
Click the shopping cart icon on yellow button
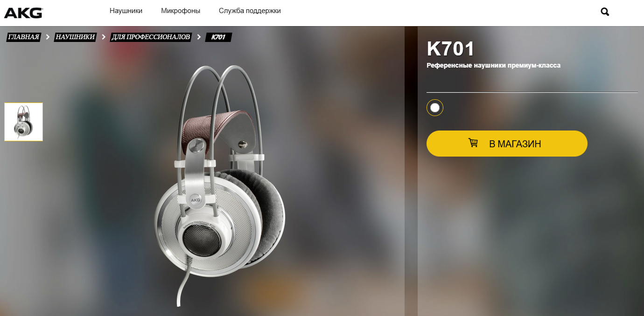[x=473, y=143]
